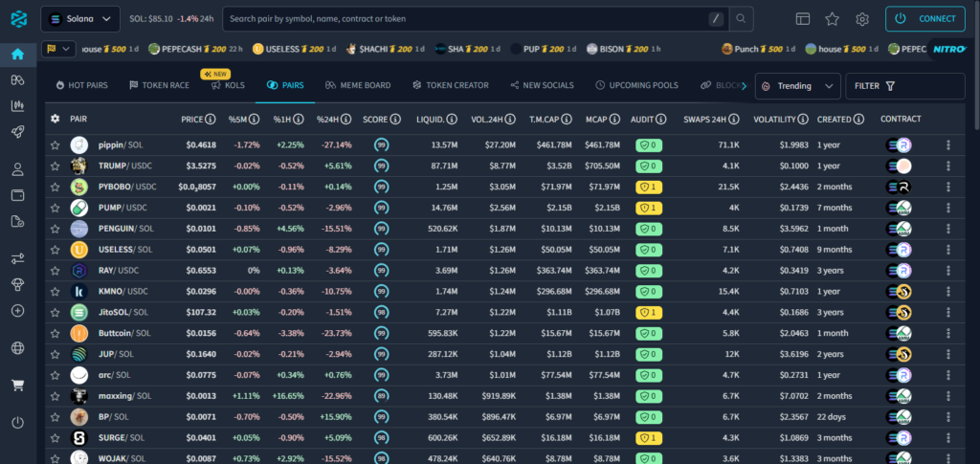Image resolution: width=980 pixels, height=464 pixels.
Task: Open the MEME BOARD tab
Action: click(358, 85)
